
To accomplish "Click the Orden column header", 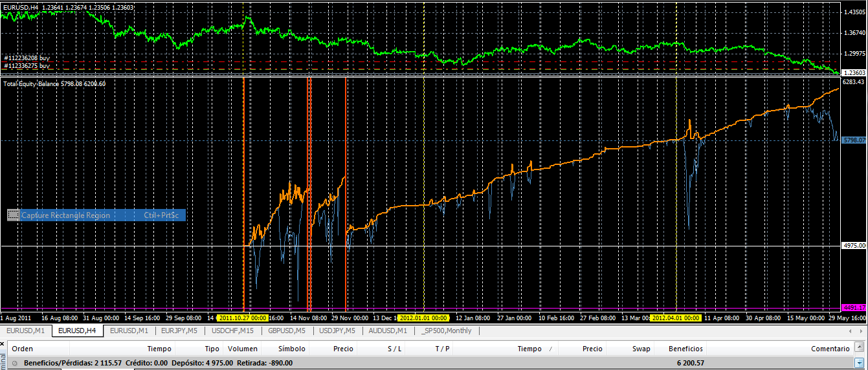I will (x=23, y=349).
